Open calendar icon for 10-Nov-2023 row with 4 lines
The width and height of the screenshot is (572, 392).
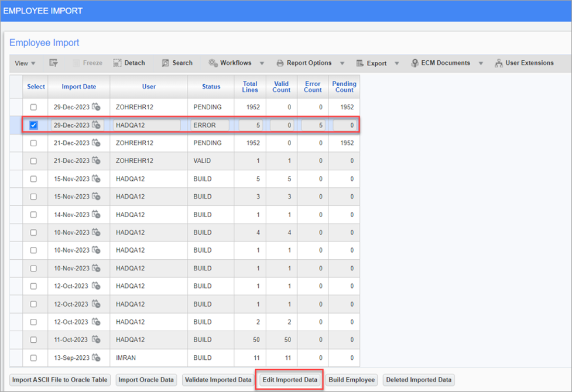(96, 232)
